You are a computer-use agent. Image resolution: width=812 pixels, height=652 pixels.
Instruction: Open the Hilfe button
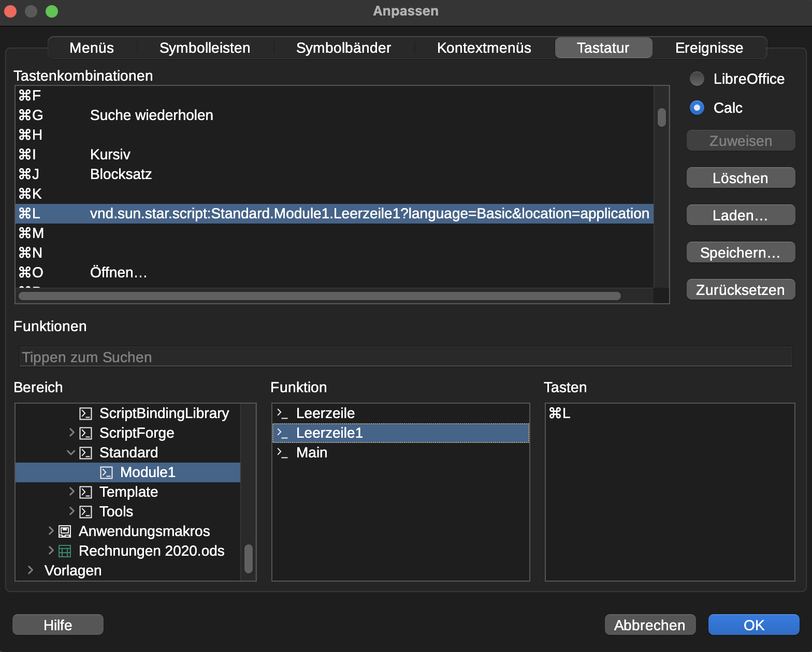58,625
